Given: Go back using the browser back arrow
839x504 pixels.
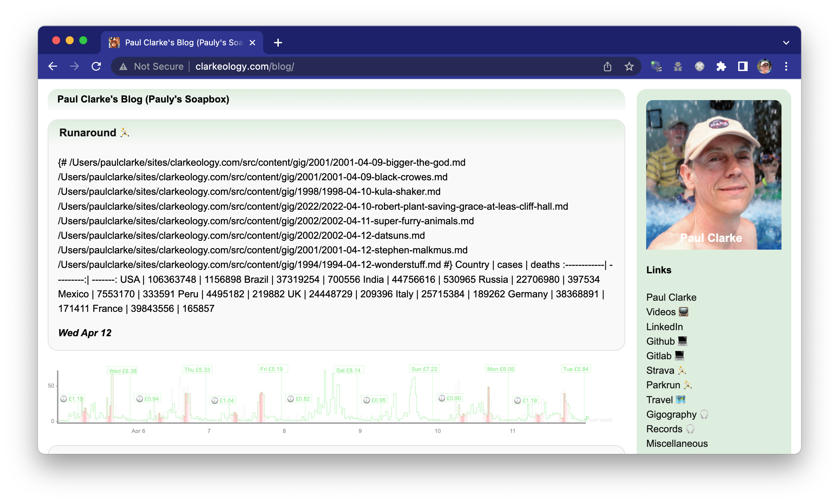Looking at the screenshot, I should [x=53, y=66].
